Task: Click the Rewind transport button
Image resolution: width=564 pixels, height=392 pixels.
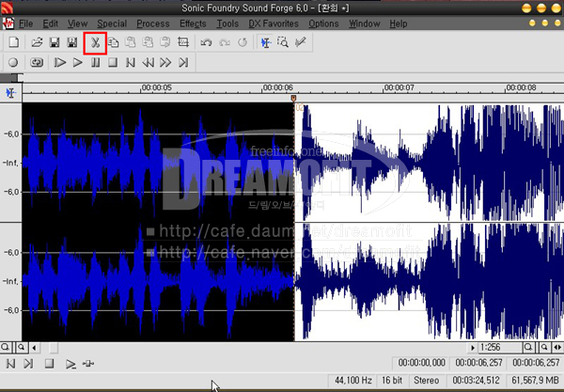Action: pyautogui.click(x=148, y=63)
